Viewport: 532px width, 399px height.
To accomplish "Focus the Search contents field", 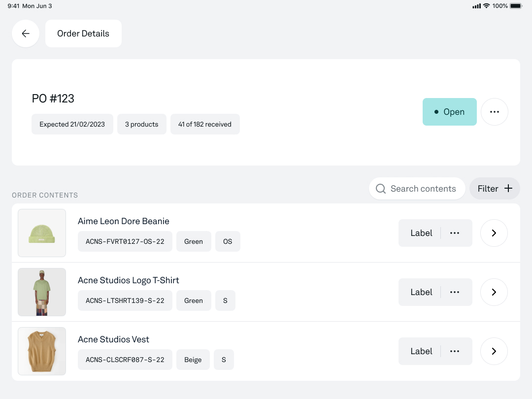I will tap(417, 188).
